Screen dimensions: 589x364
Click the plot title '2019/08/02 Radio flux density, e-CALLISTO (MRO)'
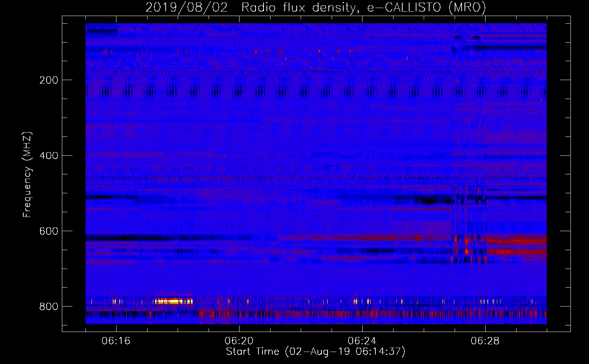[316, 7]
